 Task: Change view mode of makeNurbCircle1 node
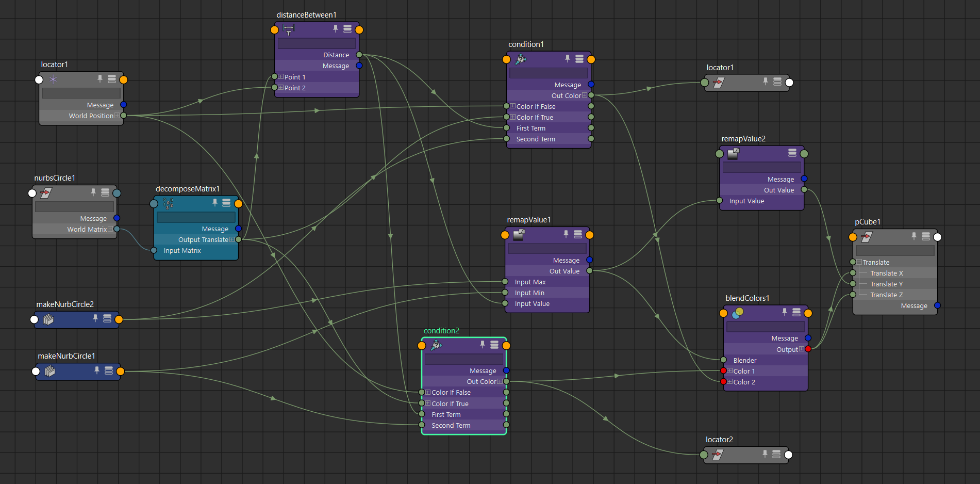pos(109,370)
